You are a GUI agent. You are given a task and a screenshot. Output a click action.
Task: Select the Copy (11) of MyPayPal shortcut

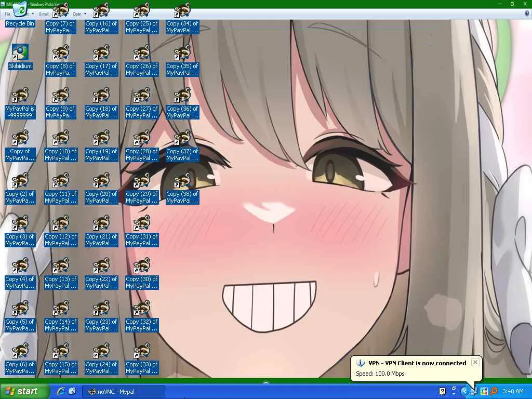click(61, 188)
